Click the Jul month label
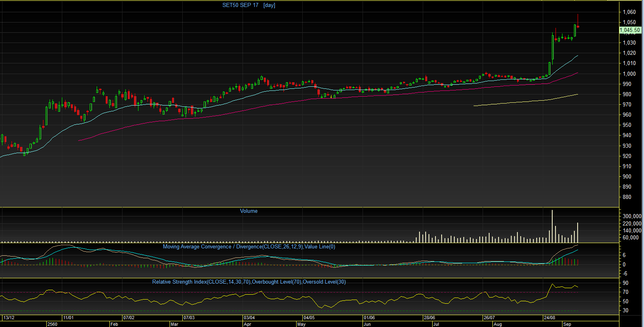 tap(436, 325)
